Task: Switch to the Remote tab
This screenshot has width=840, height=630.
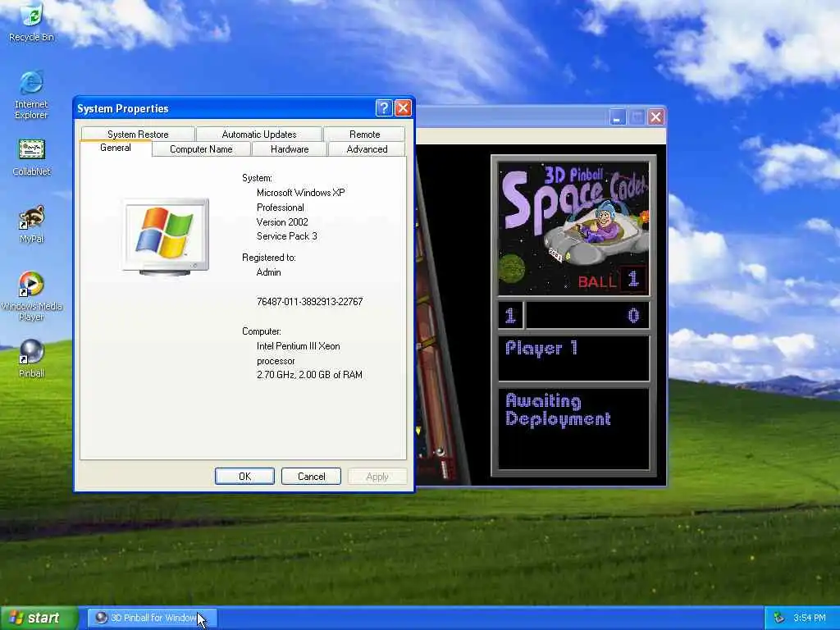Action: coord(365,134)
